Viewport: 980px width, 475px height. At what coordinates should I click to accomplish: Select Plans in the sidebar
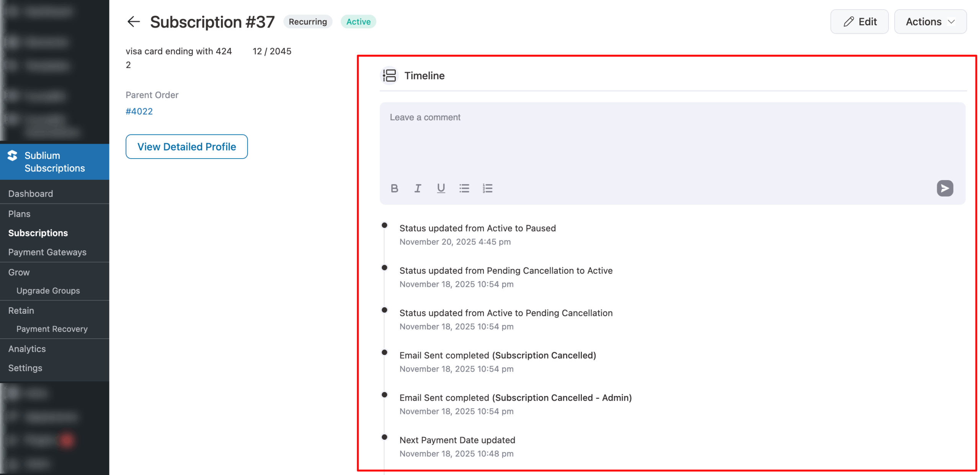[19, 214]
